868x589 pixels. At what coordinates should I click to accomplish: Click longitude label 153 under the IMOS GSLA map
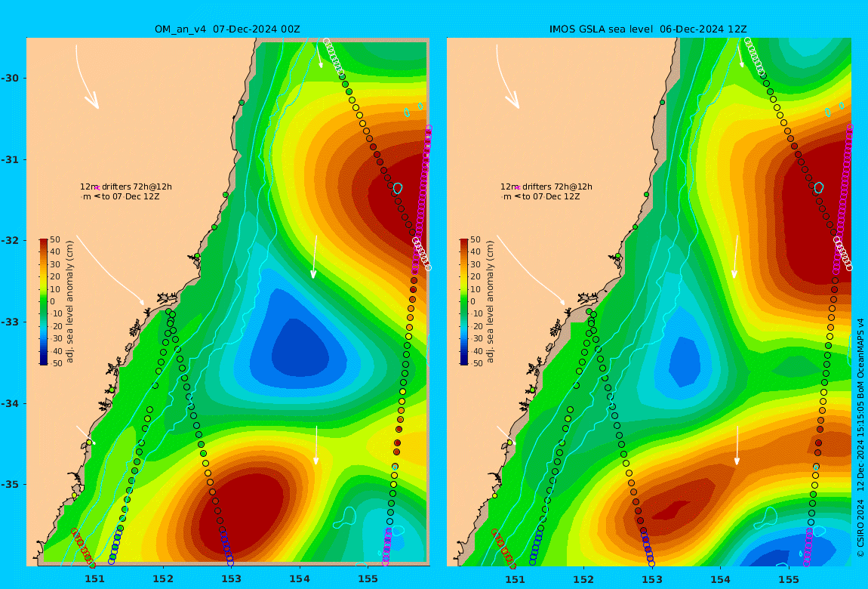652,580
